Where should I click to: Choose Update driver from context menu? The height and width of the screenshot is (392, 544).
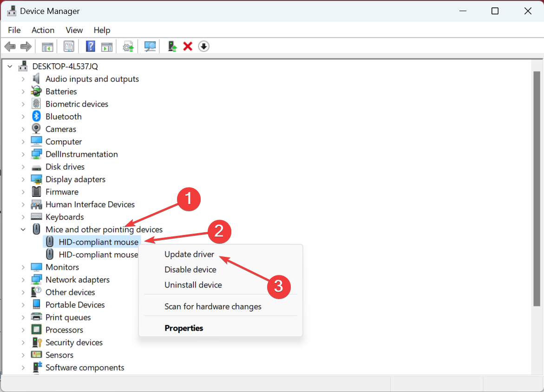point(189,254)
